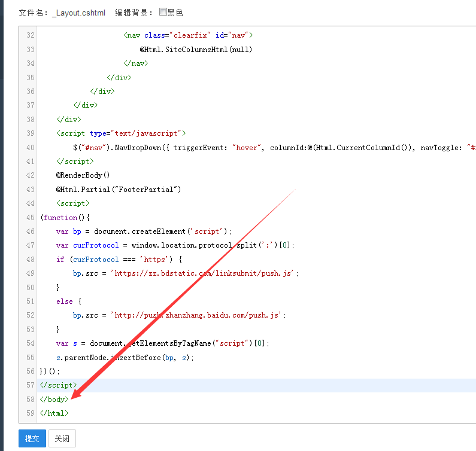Click the _Layout.cshtml file name label
The image size is (476, 451).
(x=78, y=12)
